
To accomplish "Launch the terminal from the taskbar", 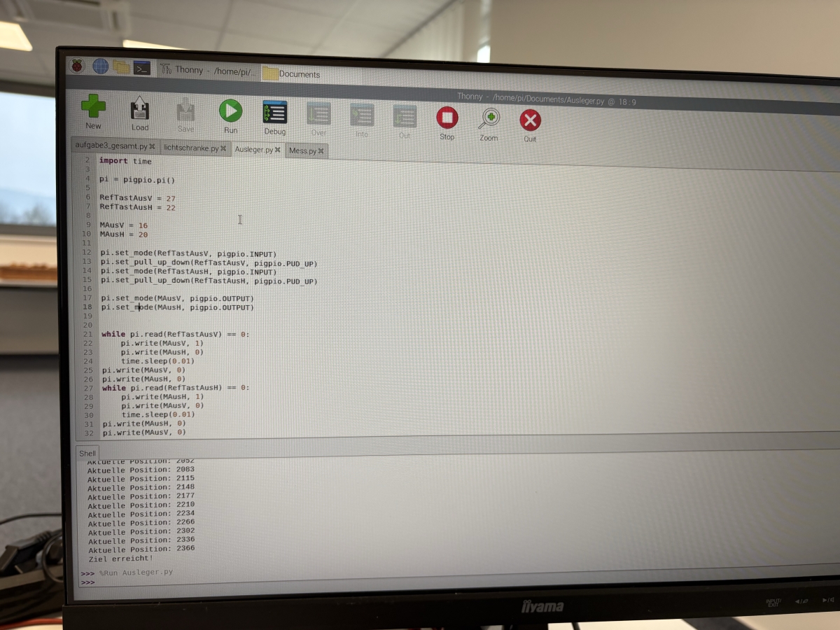I will coord(142,68).
